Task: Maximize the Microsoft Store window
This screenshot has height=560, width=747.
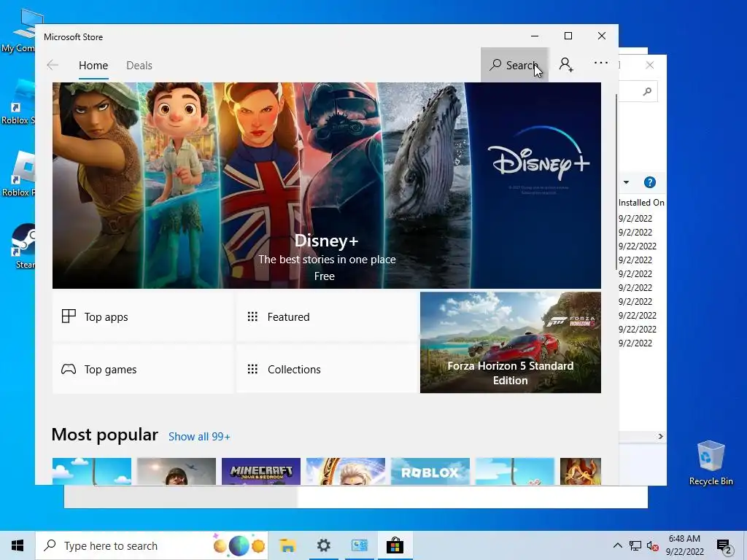Action: tap(568, 36)
